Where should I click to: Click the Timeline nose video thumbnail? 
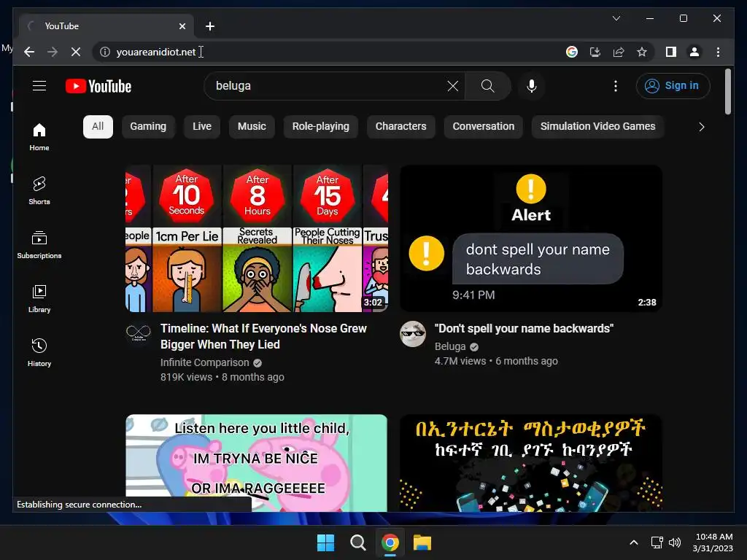click(257, 238)
